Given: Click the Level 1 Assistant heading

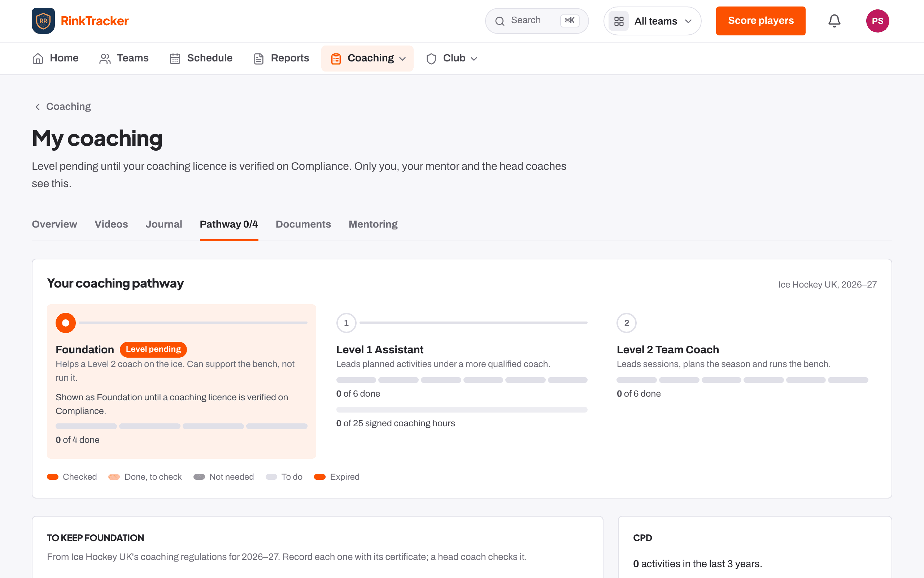Looking at the screenshot, I should (x=380, y=349).
